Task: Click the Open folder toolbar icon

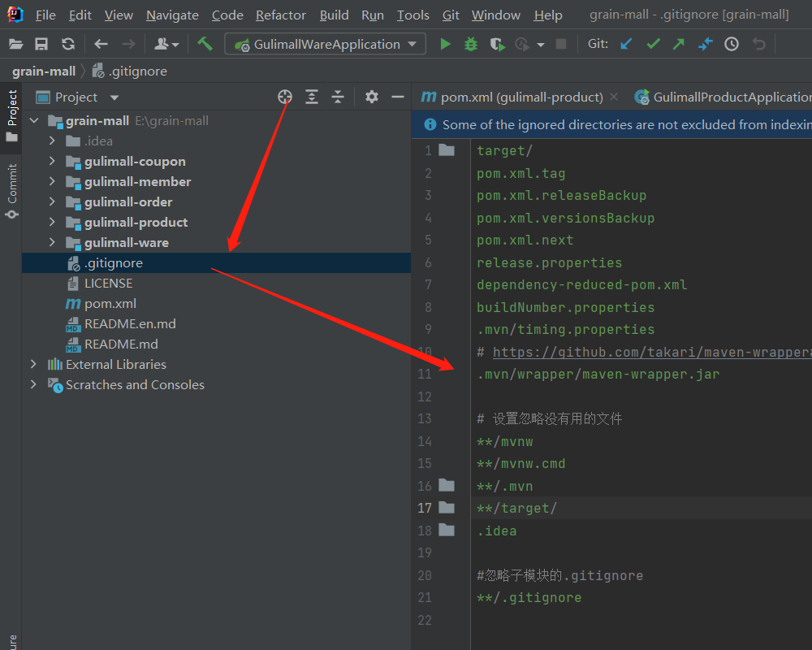Action: pyautogui.click(x=16, y=44)
